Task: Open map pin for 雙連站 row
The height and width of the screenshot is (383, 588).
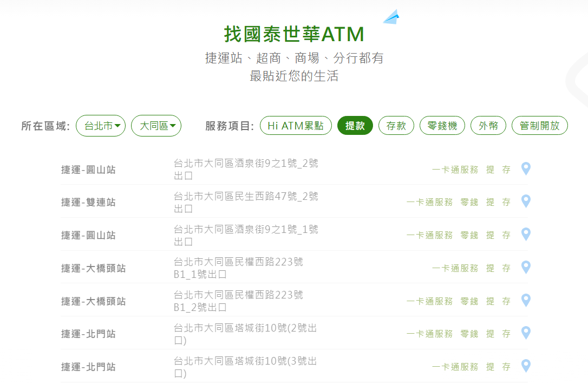Action: point(526,202)
